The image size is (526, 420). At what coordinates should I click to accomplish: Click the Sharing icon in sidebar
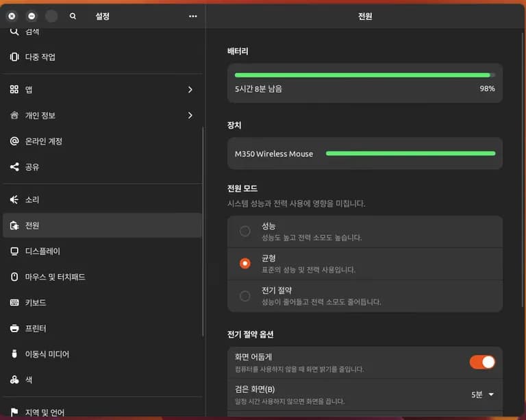pos(14,166)
